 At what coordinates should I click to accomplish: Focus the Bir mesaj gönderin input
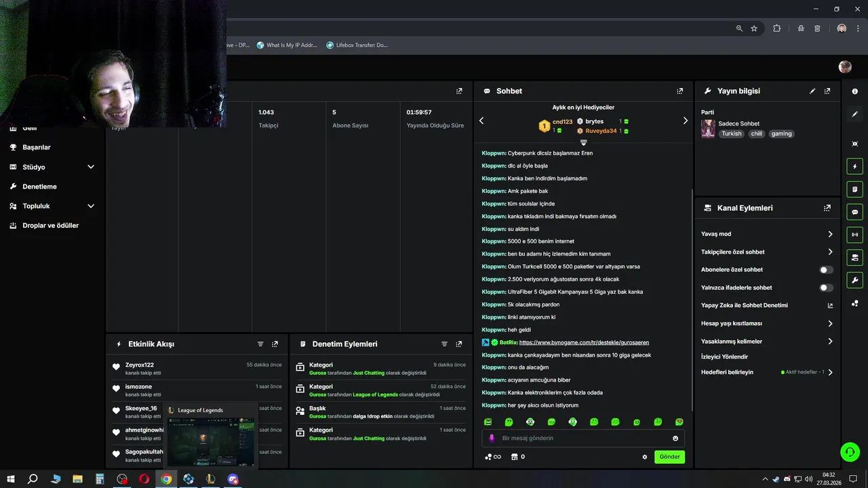[583, 438]
